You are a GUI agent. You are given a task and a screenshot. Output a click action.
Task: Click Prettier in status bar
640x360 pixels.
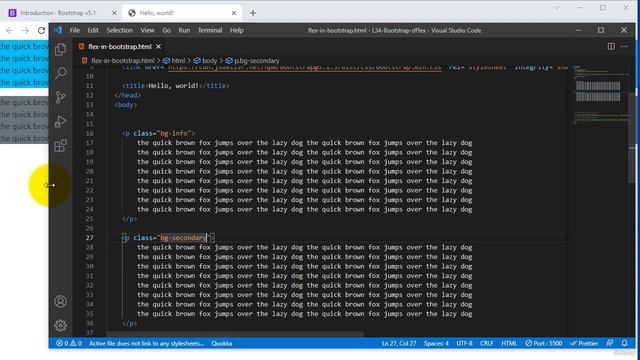coord(584,343)
